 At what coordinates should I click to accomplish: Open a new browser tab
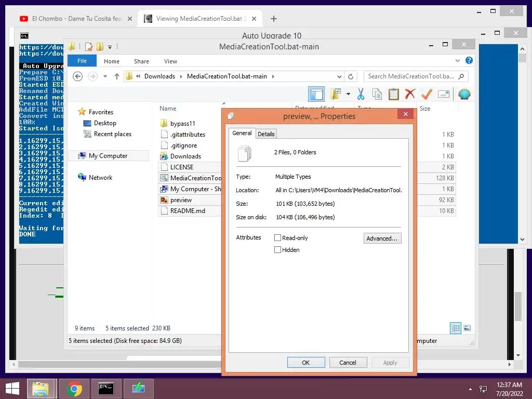pyautogui.click(x=274, y=19)
